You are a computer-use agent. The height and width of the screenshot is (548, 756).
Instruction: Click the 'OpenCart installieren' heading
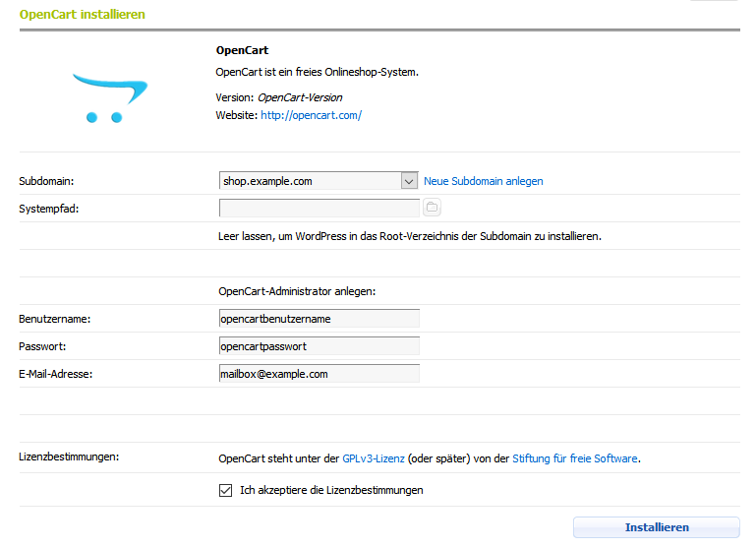(82, 15)
